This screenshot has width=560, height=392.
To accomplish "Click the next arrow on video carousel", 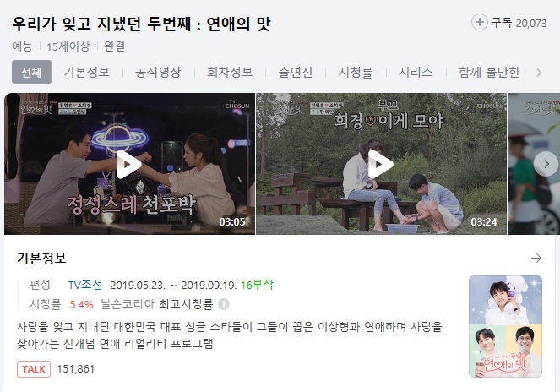I will tap(546, 164).
